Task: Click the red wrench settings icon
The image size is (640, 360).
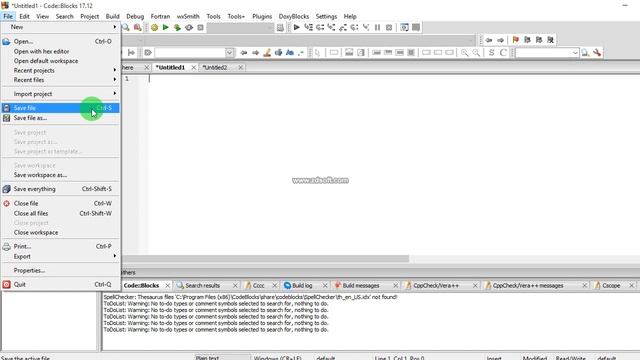Action: pos(597,53)
